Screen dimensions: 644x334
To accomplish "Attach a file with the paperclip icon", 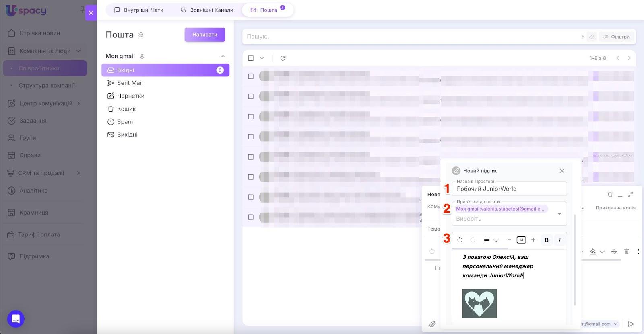I will coord(432,324).
